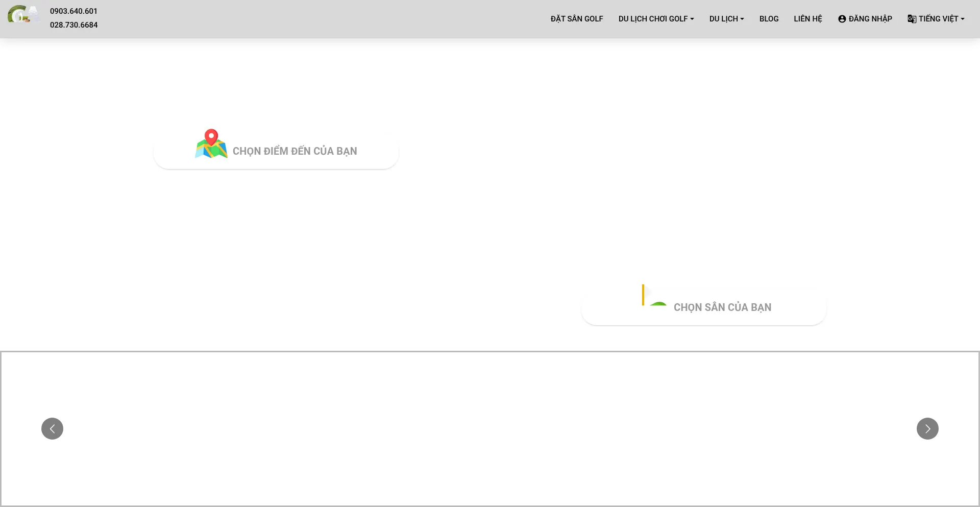Click the ĐĂNG NHẬP login link
This screenshot has width=980, height=507.
click(870, 19)
